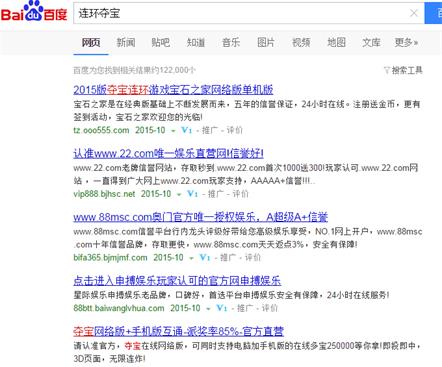
Task: Click the vip888.bjhsc.net green URL
Action: (104, 194)
